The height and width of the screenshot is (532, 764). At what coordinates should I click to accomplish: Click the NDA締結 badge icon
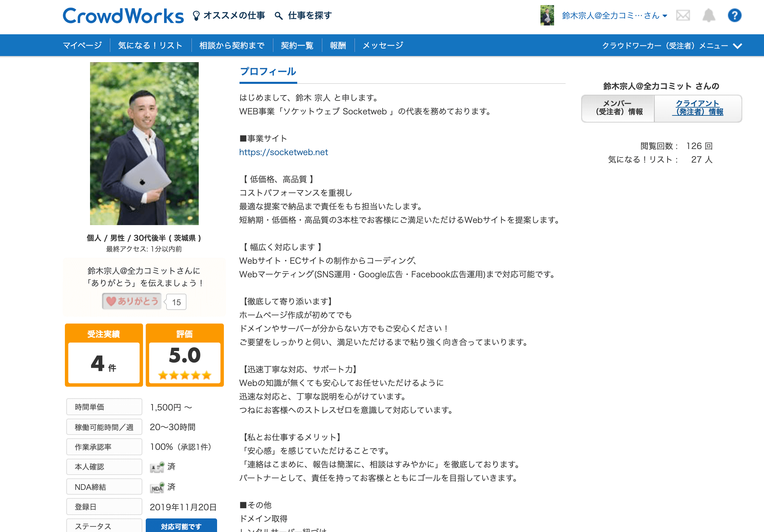coord(157,488)
